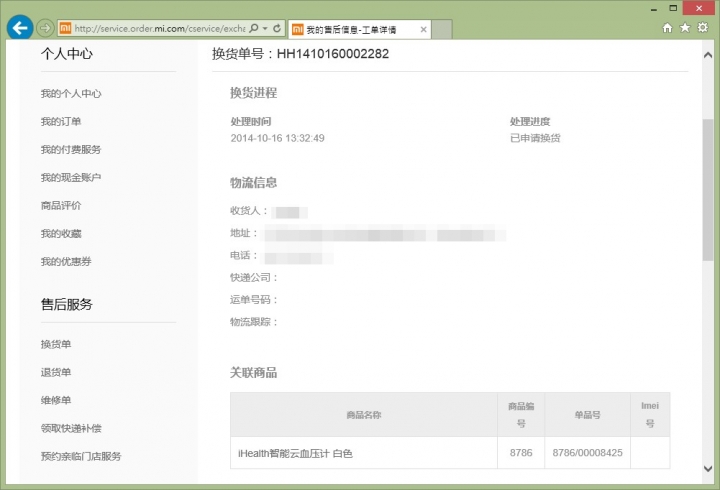Open 我的现金账户 link

coord(71,178)
